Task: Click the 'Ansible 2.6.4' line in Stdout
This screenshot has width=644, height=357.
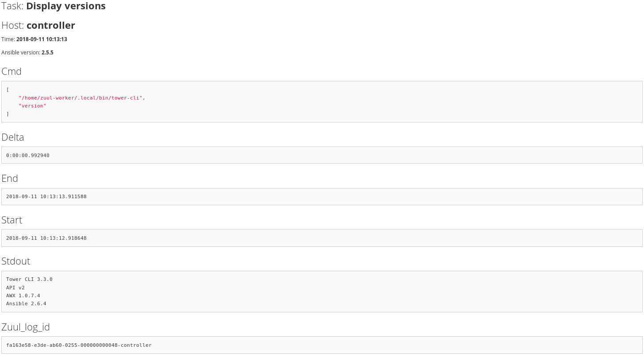Action: (26, 304)
